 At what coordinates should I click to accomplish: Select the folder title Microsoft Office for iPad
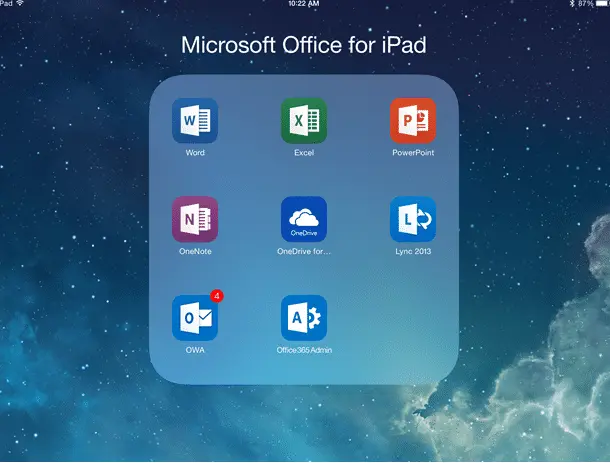point(304,45)
